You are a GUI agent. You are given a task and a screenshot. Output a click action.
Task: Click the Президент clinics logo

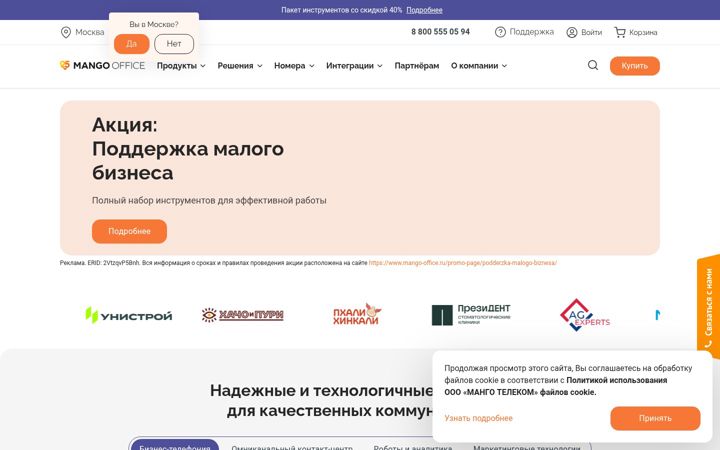point(471,315)
